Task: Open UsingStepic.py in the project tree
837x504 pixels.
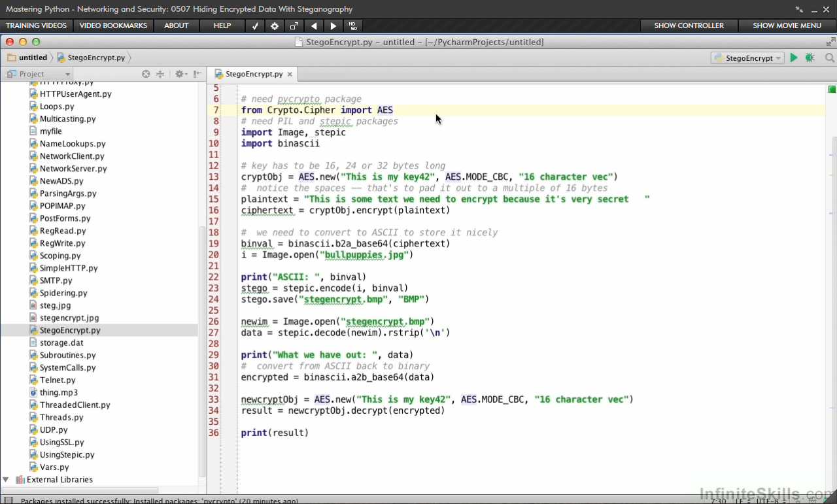Action: [x=67, y=454]
